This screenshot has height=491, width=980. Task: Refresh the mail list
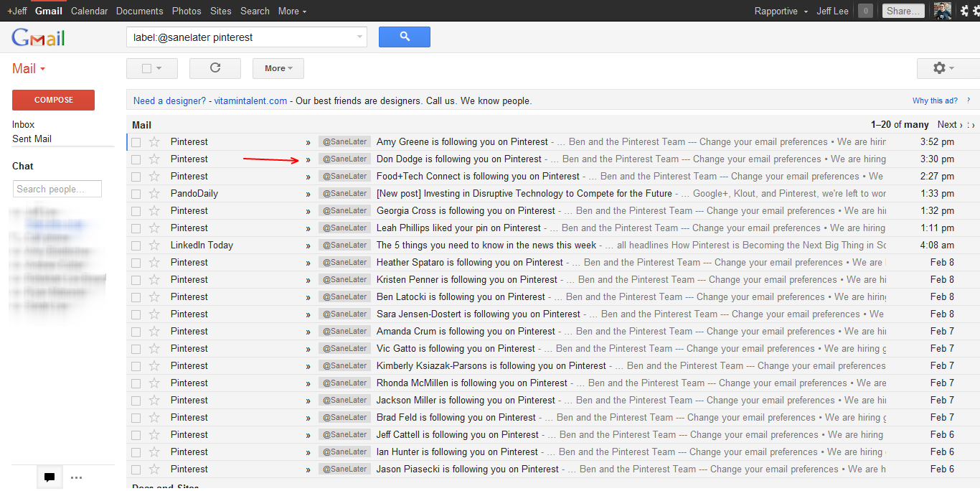(215, 68)
